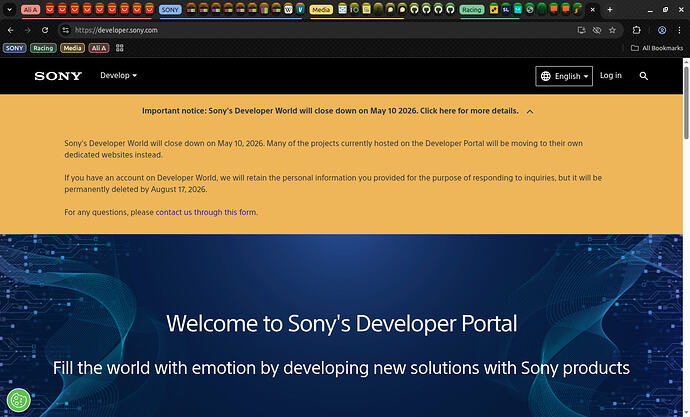Screen dimensions: 690x417
Task: Open the Chrome profile avatar
Action: (x=662, y=30)
